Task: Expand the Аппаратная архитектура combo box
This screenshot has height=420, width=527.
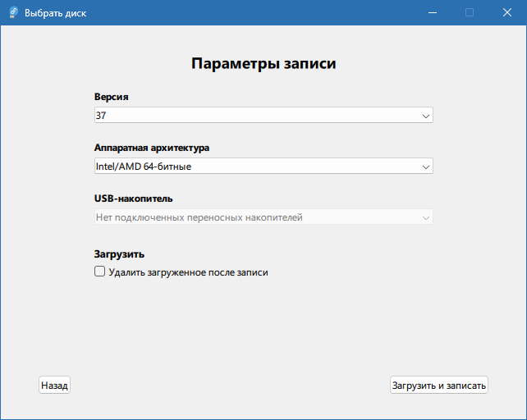Action: (263, 166)
